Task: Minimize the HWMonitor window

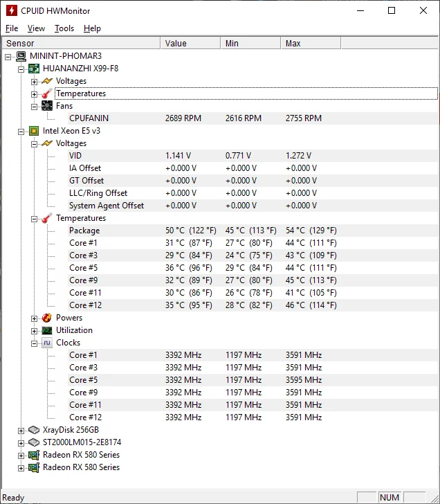Action: 360,10
